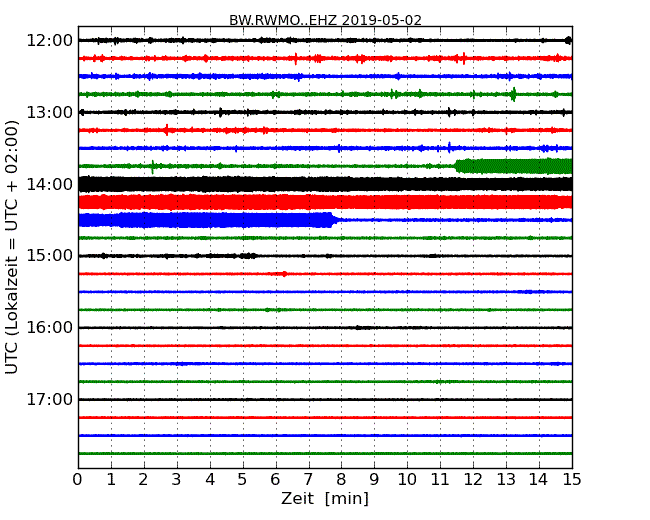Click the thick black 14:00 seismic trace
The width and height of the screenshot is (650, 520).
325,184
